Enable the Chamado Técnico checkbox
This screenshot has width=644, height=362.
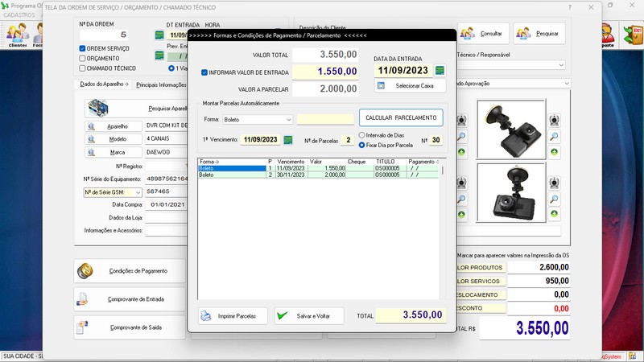(82, 68)
